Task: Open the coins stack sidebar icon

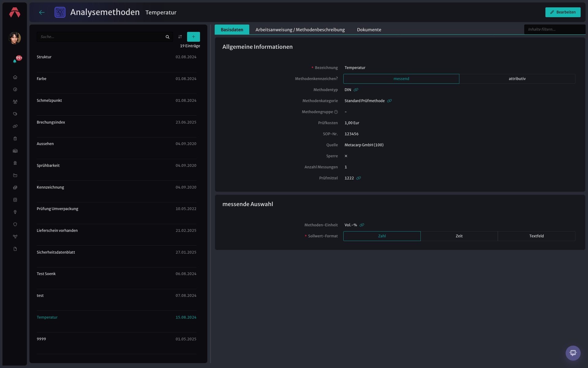Action: pyautogui.click(x=15, y=188)
